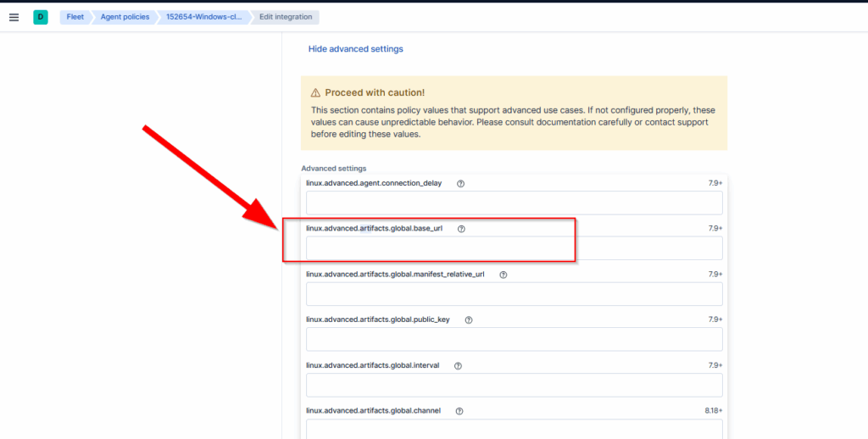The image size is (868, 439).
Task: Open the hamburger navigation menu
Action: pos(14,17)
